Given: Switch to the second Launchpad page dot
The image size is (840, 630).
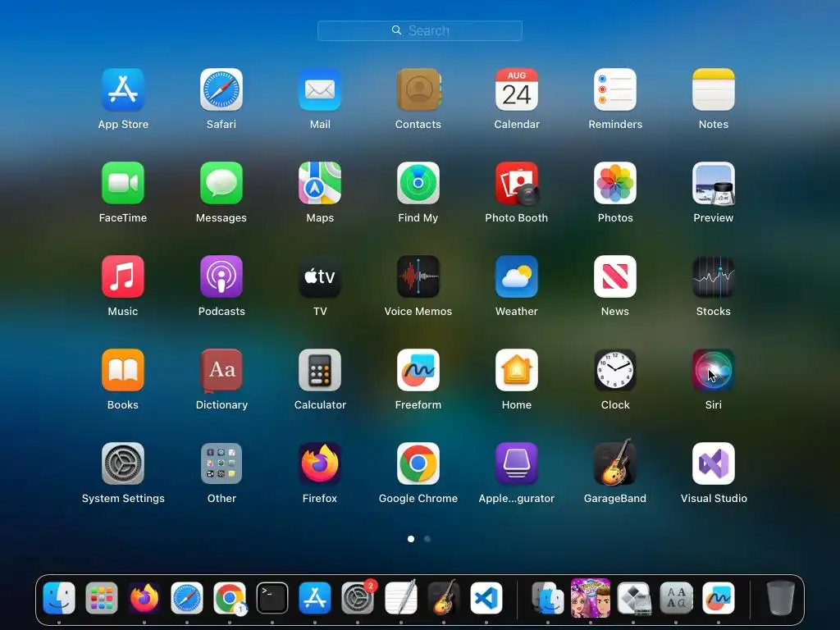Looking at the screenshot, I should (427, 539).
